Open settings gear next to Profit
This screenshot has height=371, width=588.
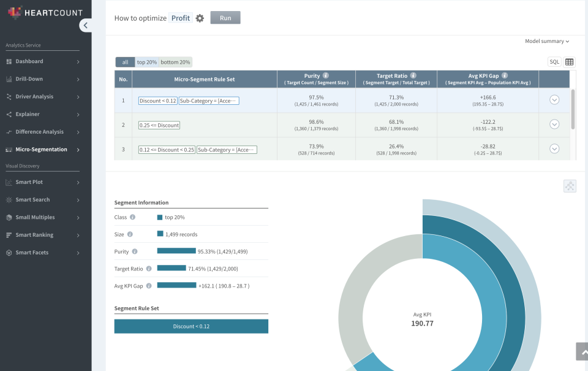(x=200, y=18)
